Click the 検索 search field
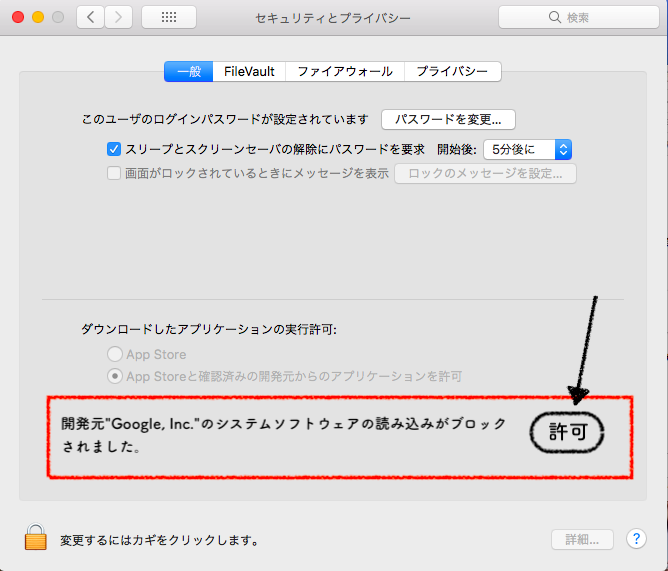Image resolution: width=668 pixels, height=571 pixels. pyautogui.click(x=578, y=17)
